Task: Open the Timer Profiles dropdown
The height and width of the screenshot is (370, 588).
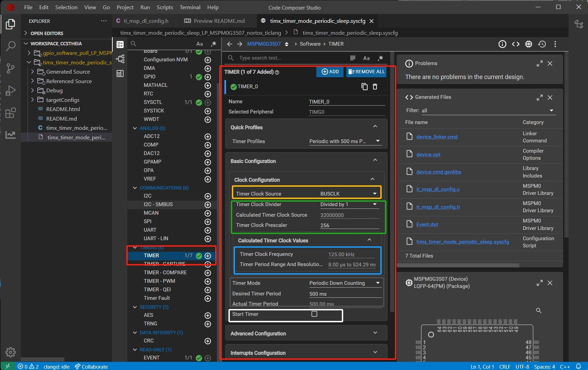Action: (x=345, y=141)
